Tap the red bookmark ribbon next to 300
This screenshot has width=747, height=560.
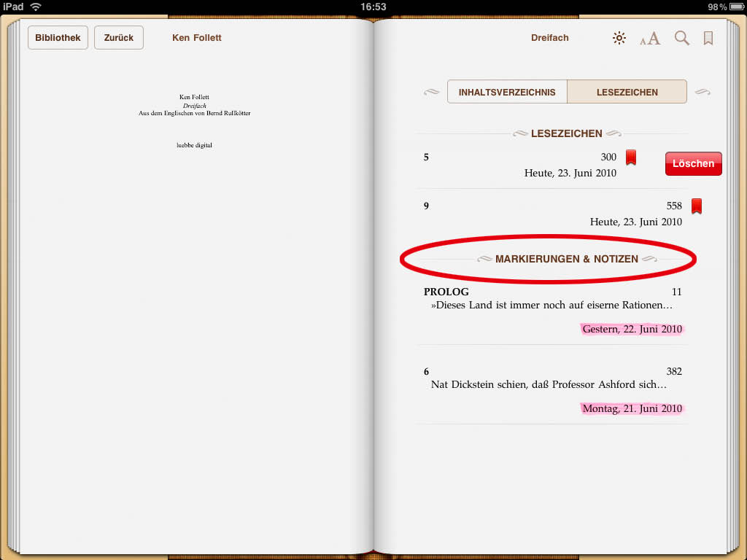[x=631, y=157]
